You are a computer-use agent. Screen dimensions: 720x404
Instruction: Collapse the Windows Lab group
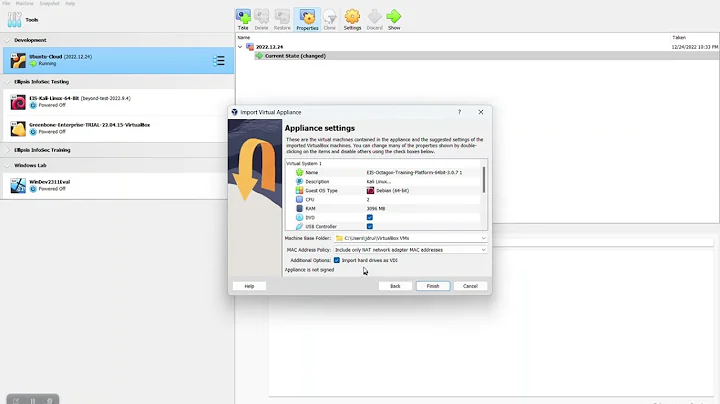pos(7,165)
